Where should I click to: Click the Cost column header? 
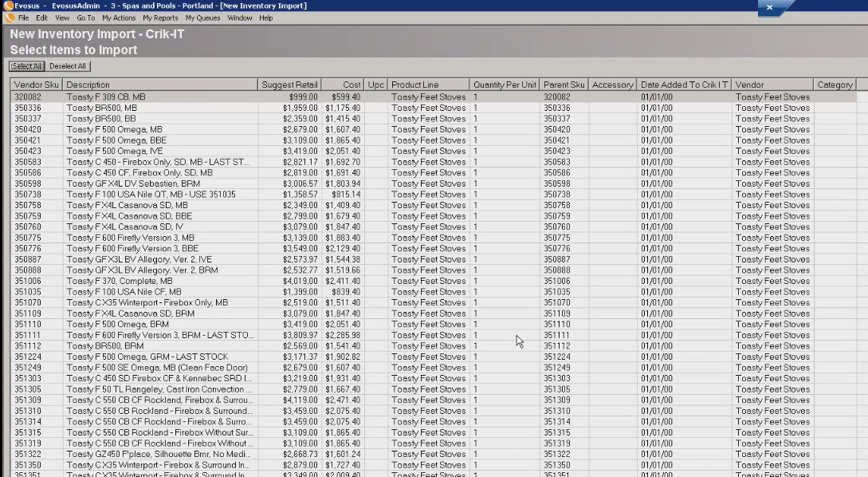[343, 85]
